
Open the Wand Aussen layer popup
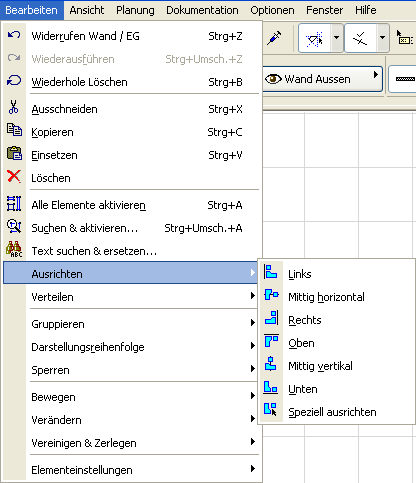[322, 79]
